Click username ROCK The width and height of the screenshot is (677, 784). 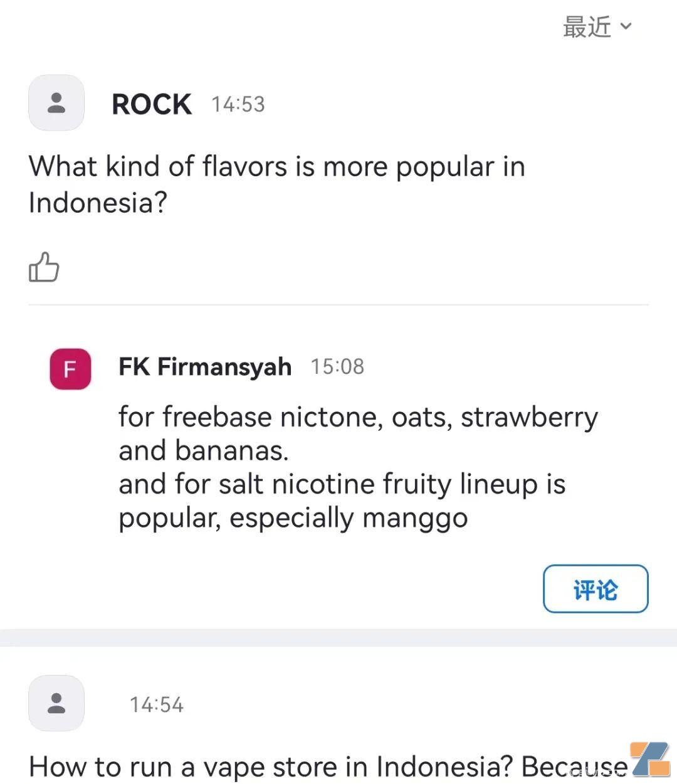[x=150, y=103]
